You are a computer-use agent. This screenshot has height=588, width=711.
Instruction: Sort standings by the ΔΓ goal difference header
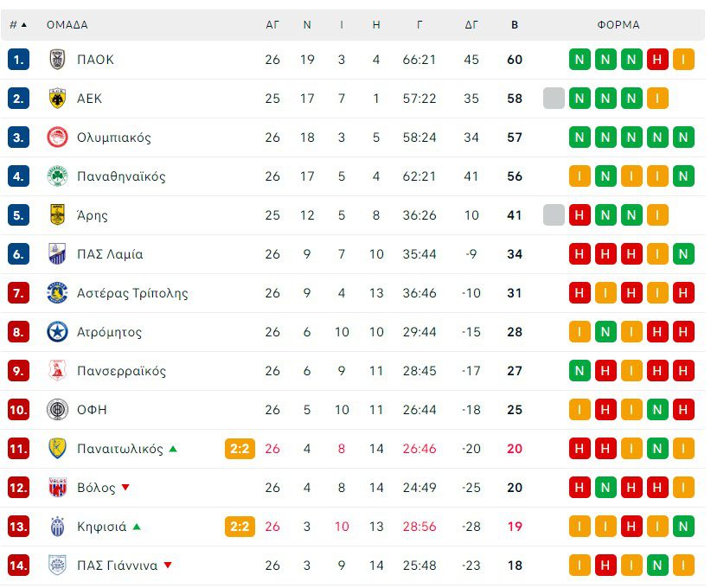coord(471,25)
